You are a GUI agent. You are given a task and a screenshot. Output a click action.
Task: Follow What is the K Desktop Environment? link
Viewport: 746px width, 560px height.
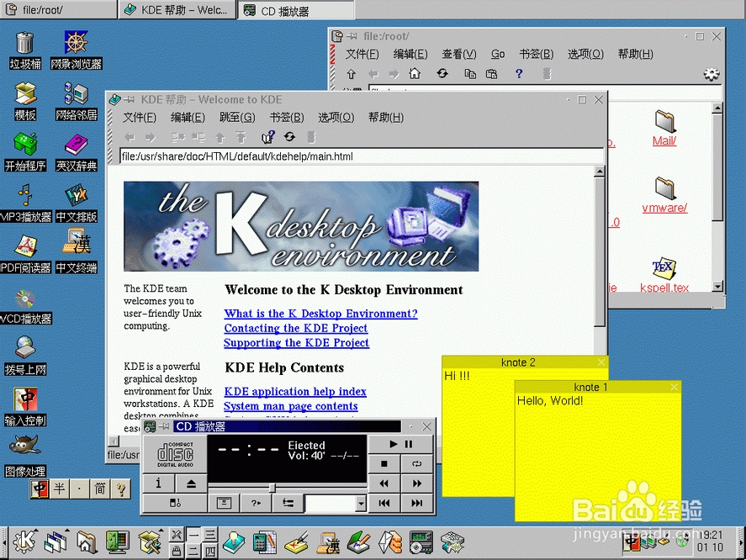pyautogui.click(x=320, y=314)
